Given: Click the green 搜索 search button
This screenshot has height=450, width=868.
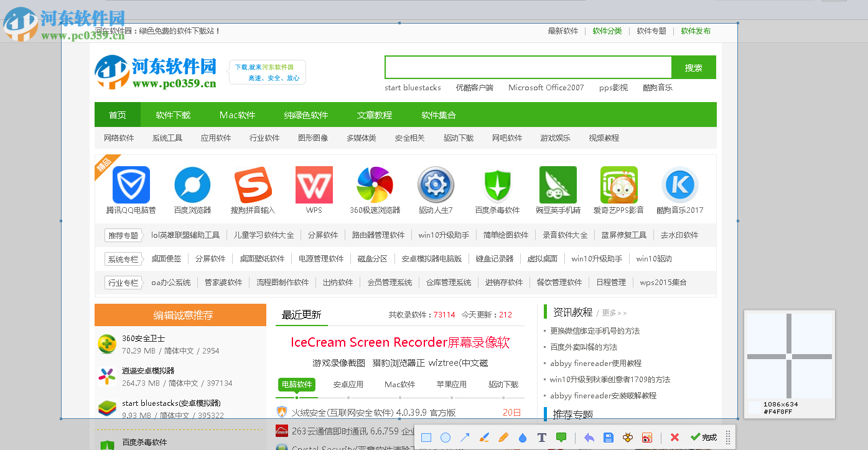Looking at the screenshot, I should (x=694, y=67).
